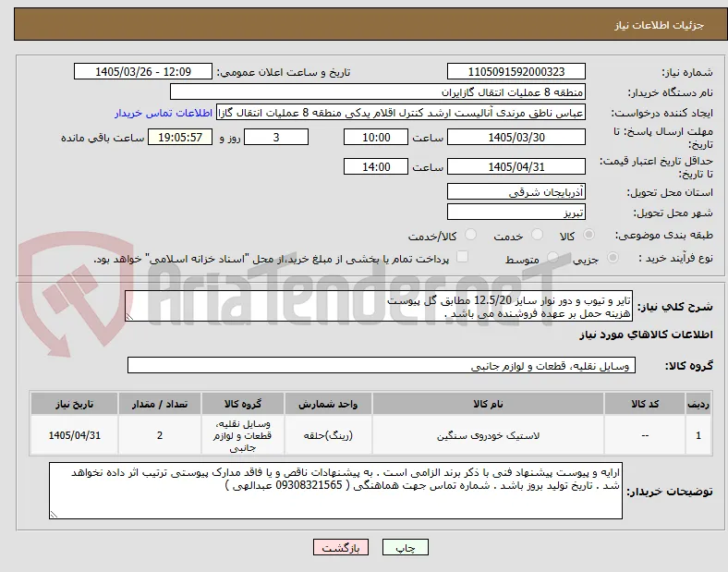Click the گروه کالا column header

coord(243,404)
